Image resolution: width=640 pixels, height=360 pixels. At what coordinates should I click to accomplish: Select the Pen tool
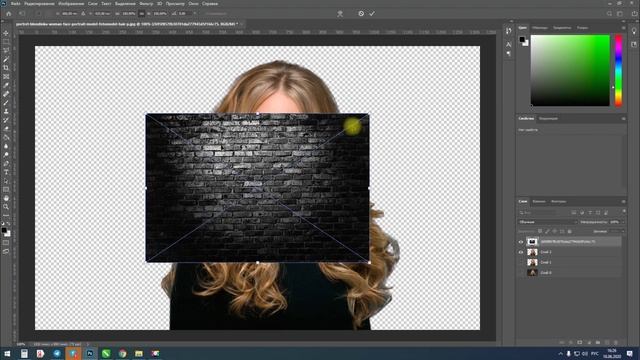click(x=6, y=164)
